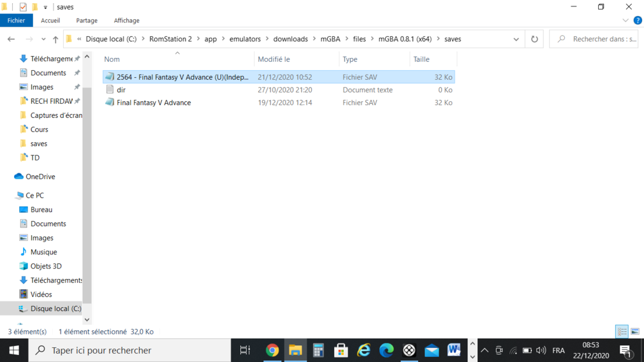Click taskbar search 'Taper ici pour rechercher'

point(129,350)
